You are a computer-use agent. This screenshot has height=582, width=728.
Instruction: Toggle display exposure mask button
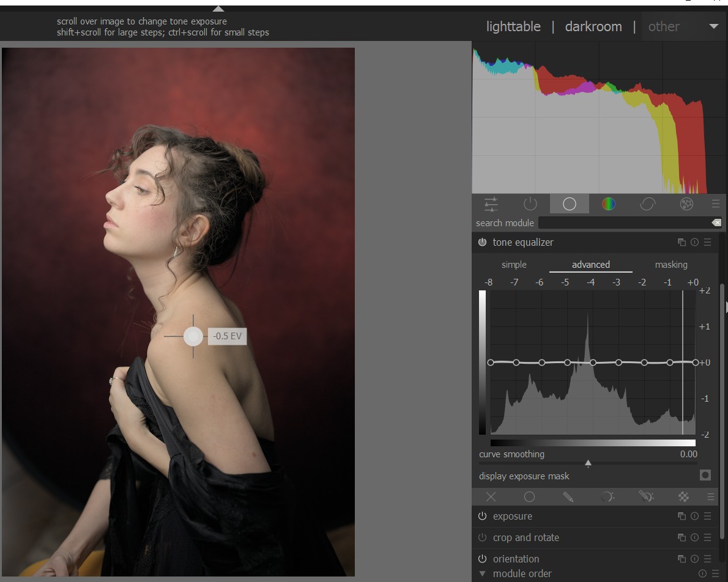(x=705, y=475)
